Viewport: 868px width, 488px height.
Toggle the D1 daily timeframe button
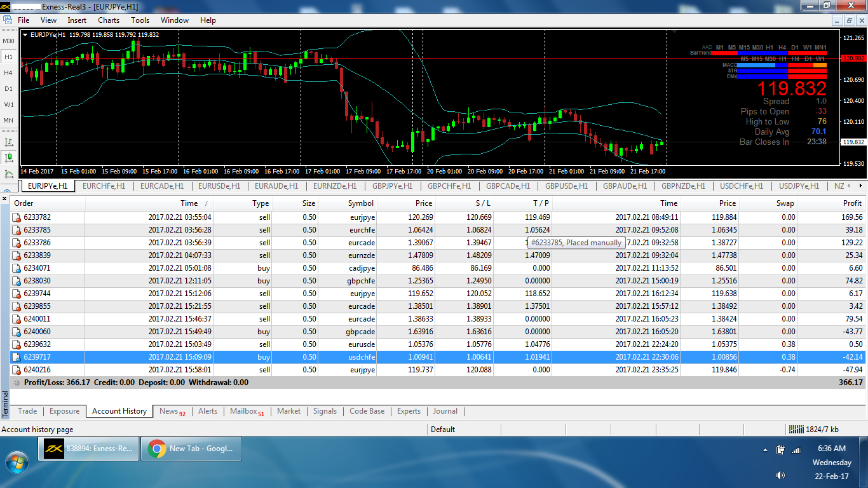[x=8, y=89]
